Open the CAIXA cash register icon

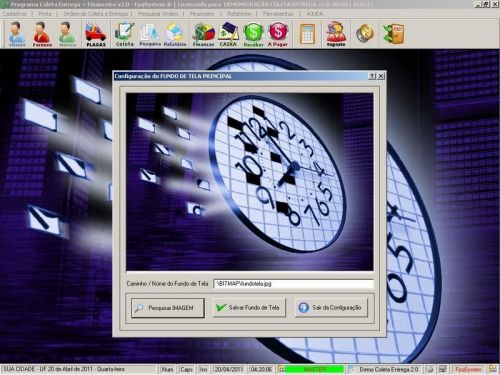pyautogui.click(x=228, y=34)
